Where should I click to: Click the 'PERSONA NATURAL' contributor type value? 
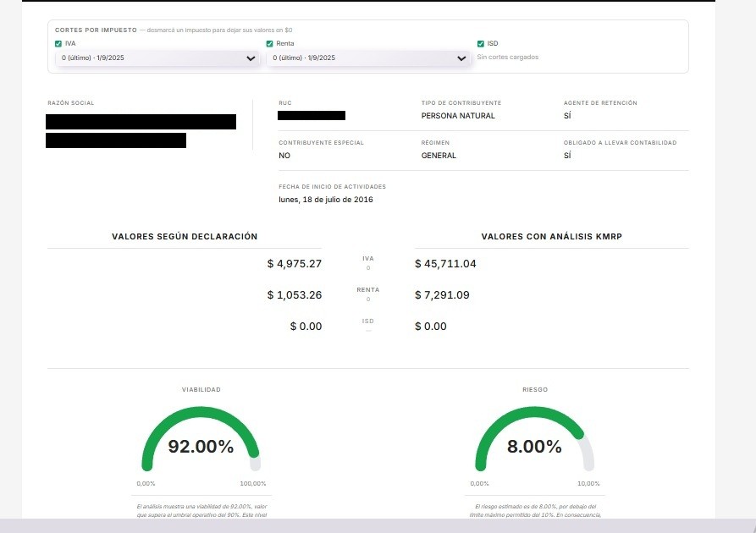[x=458, y=116]
